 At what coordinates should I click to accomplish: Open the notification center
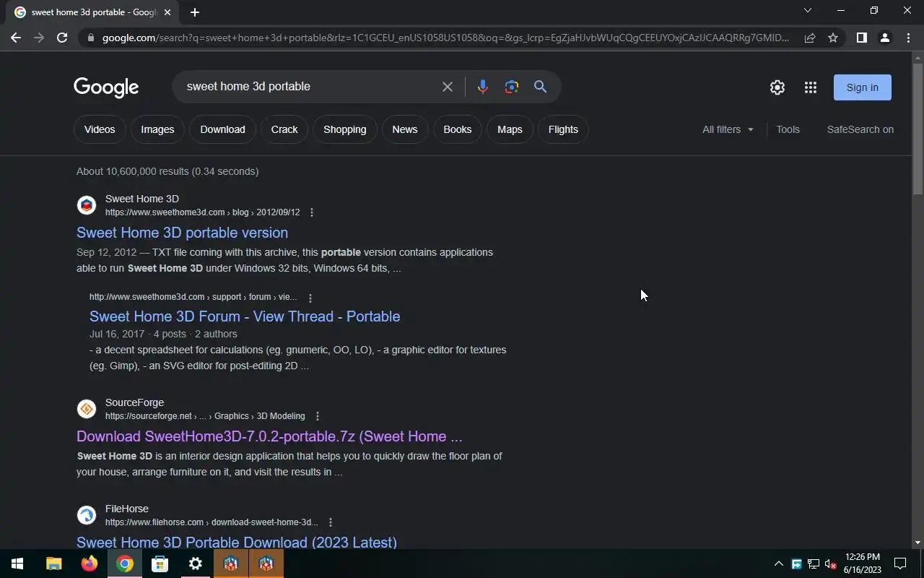click(x=900, y=564)
